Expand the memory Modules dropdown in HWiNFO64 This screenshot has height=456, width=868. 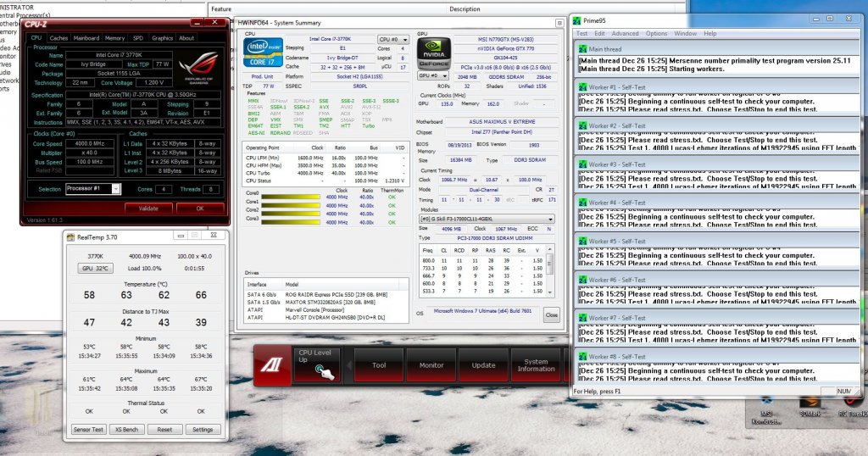click(487, 220)
